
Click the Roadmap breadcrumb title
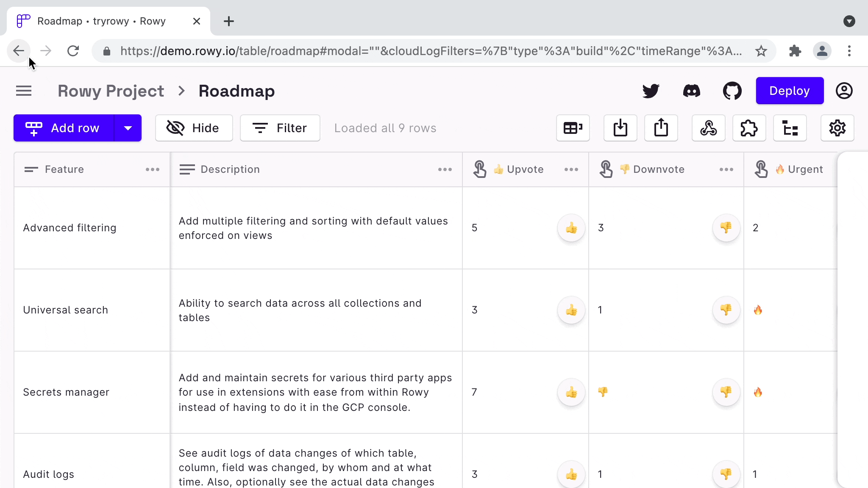point(236,91)
